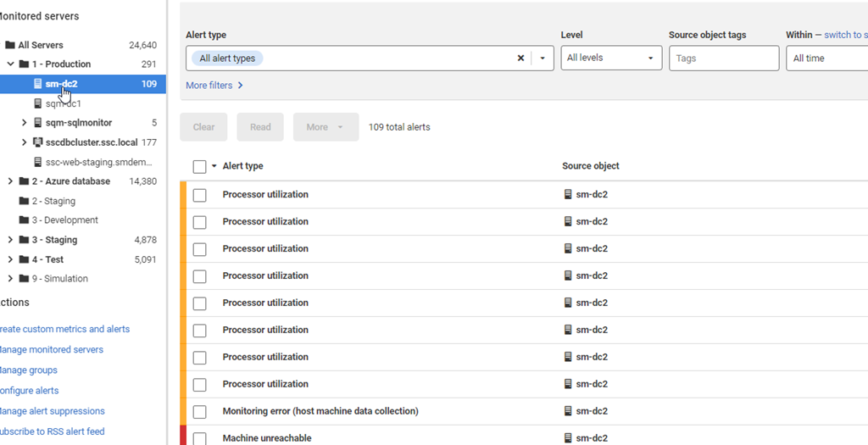Check the Machine unreachable alert checkbox
Viewport: 868px width, 445px height.
(x=200, y=438)
